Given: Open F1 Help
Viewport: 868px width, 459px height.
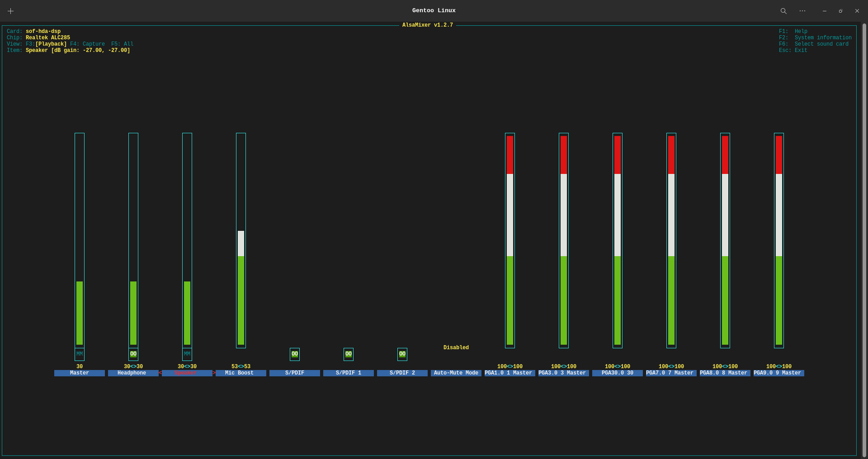Looking at the screenshot, I should (793, 32).
